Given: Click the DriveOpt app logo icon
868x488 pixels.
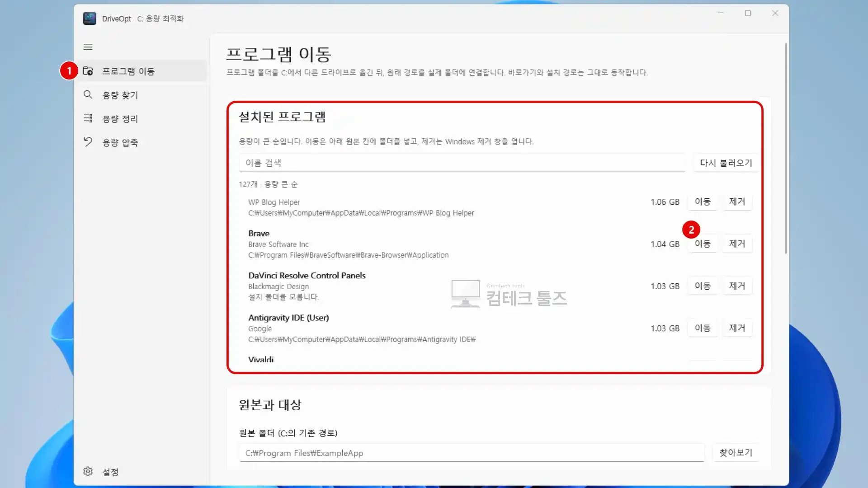Looking at the screenshot, I should 90,19.
